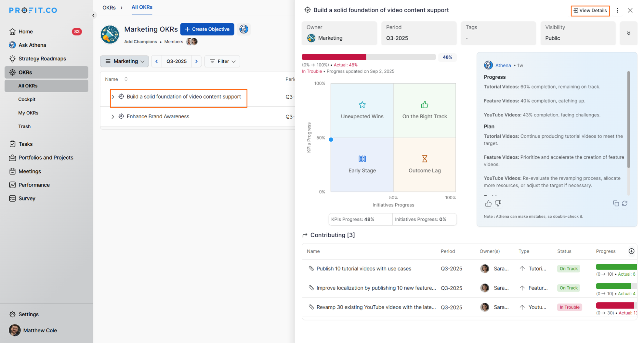Click the View Details button
Image resolution: width=644 pixels, height=343 pixels.
click(x=590, y=10)
